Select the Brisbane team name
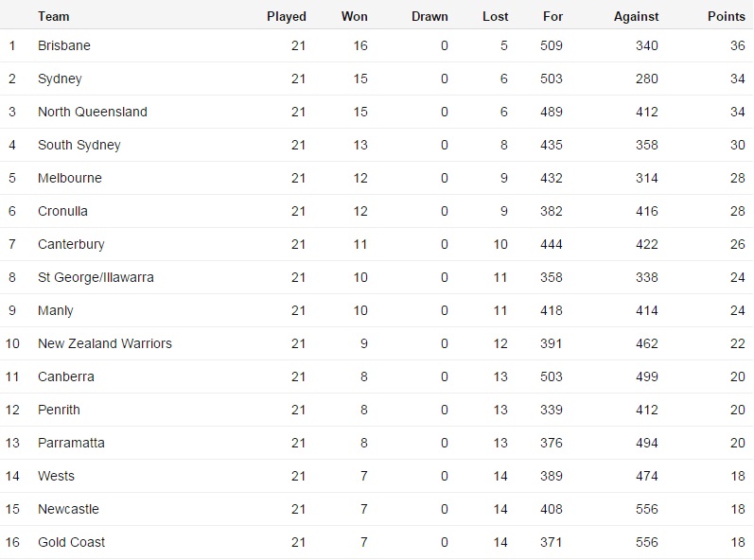 (64, 45)
